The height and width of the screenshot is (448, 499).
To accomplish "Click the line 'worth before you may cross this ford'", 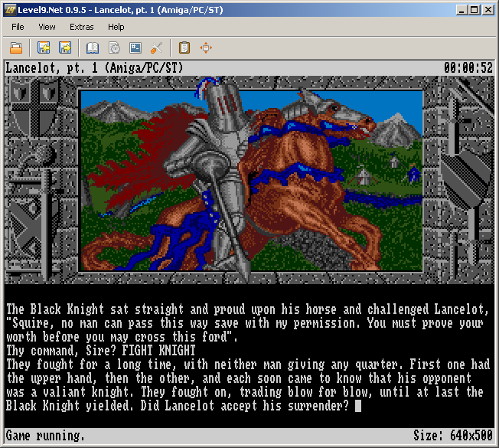I will pyautogui.click(x=122, y=337).
